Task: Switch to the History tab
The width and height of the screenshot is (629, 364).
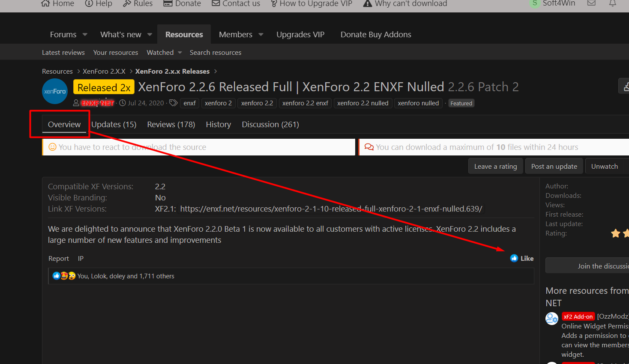Action: [219, 124]
